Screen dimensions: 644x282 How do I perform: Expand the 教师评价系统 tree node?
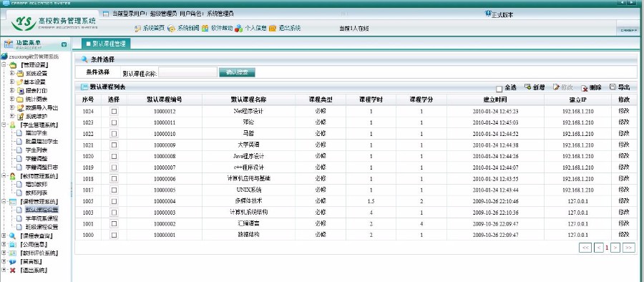(4, 253)
